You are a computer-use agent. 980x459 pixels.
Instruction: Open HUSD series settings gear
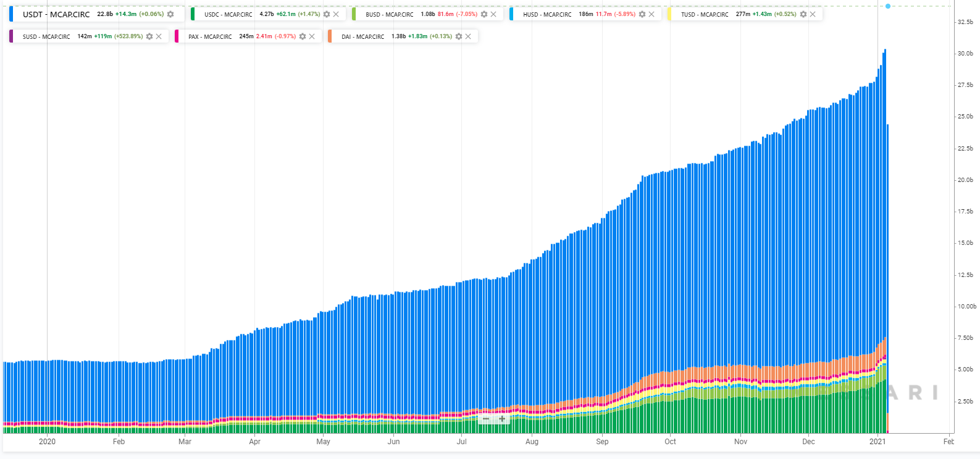642,14
